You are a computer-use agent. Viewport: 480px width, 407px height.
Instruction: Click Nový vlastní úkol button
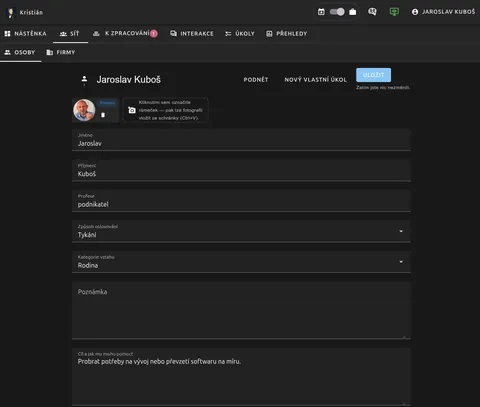click(x=315, y=80)
